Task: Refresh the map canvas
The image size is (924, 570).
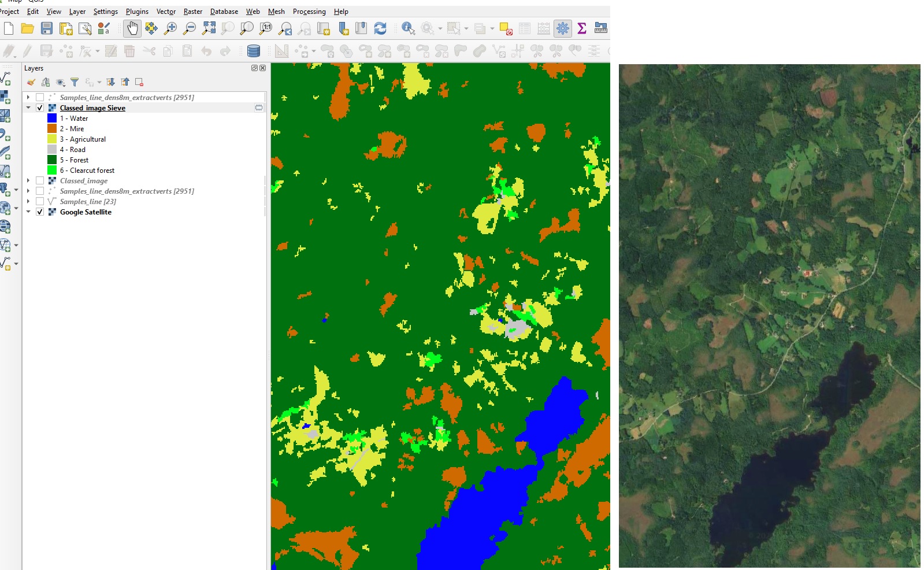Action: click(380, 28)
